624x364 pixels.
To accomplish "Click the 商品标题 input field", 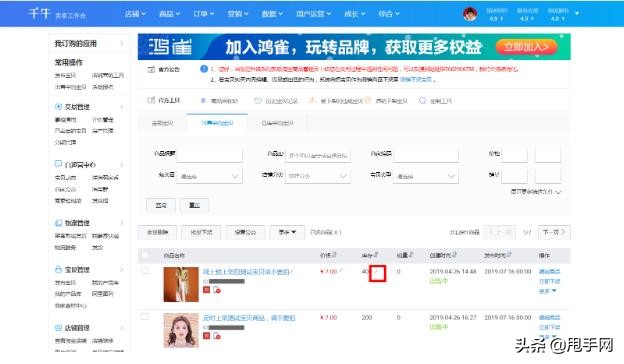I will [209, 154].
